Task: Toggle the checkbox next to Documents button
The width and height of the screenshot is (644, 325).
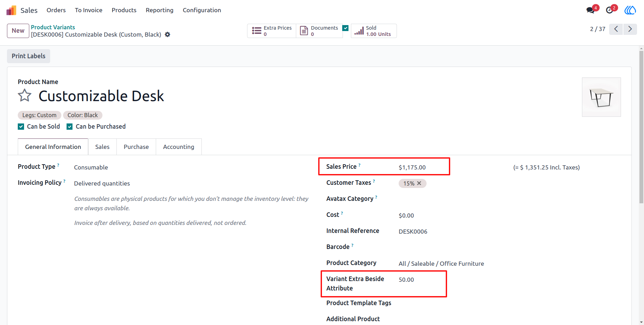Action: tap(345, 28)
